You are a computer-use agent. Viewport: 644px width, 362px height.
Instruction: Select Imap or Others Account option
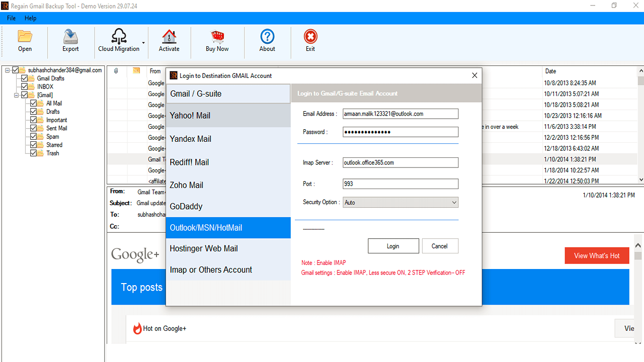click(x=228, y=269)
